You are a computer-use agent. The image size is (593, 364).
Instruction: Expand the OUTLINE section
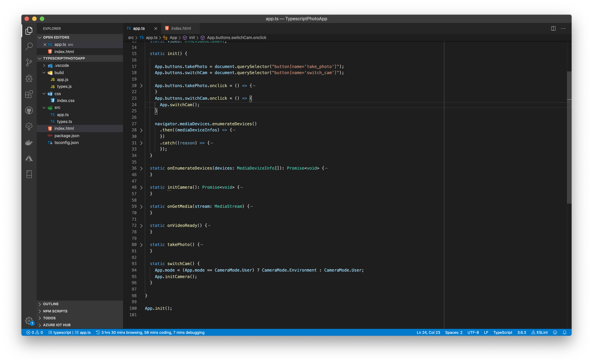(x=51, y=304)
